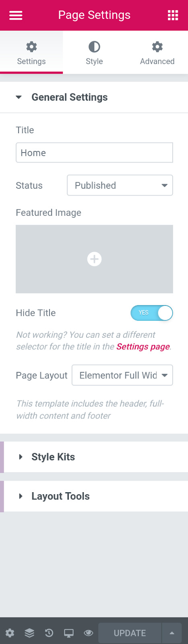Click the Update button
The height and width of the screenshot is (644, 188).
130,633
